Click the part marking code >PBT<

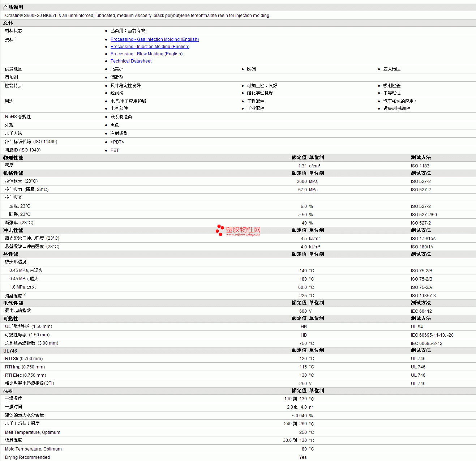117,142
